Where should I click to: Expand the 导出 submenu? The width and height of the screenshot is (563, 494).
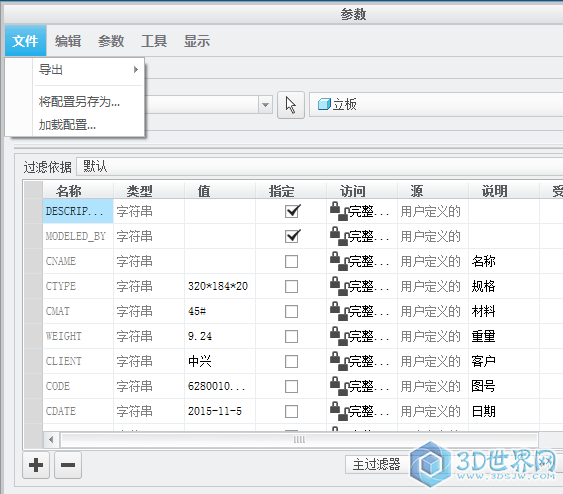(88, 70)
